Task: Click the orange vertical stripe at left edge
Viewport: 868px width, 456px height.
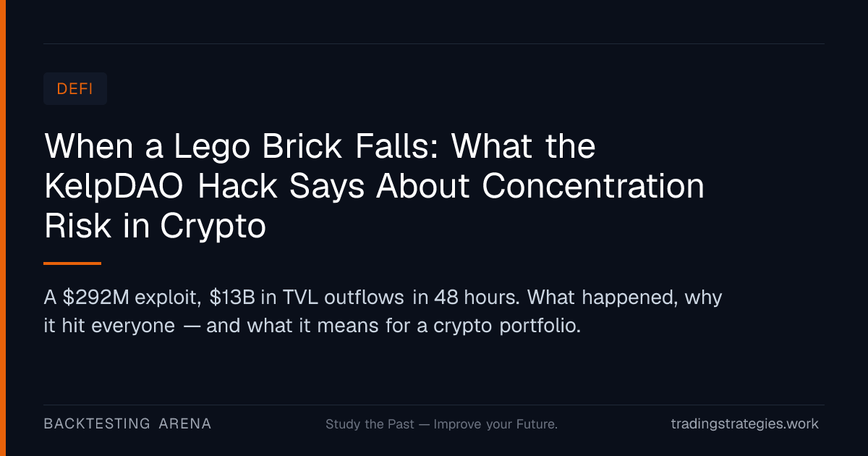Action: click(3, 228)
